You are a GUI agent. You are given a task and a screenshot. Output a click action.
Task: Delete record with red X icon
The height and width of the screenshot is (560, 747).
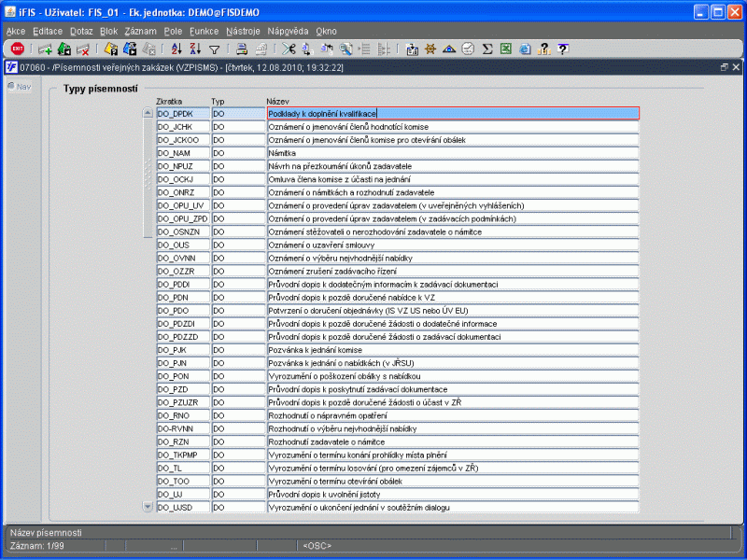click(83, 49)
